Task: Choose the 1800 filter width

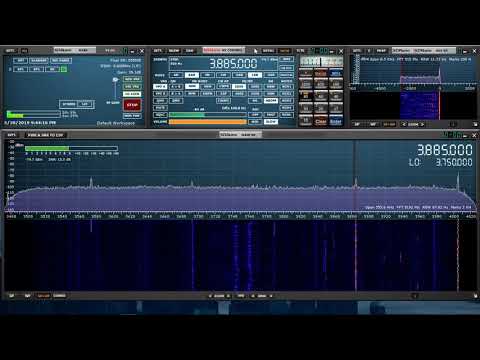Action: tap(239, 87)
